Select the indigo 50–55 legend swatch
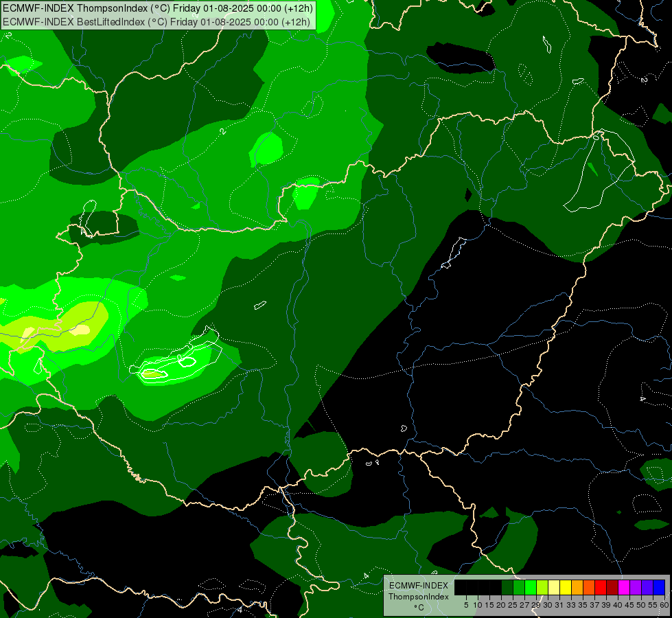 (647, 587)
